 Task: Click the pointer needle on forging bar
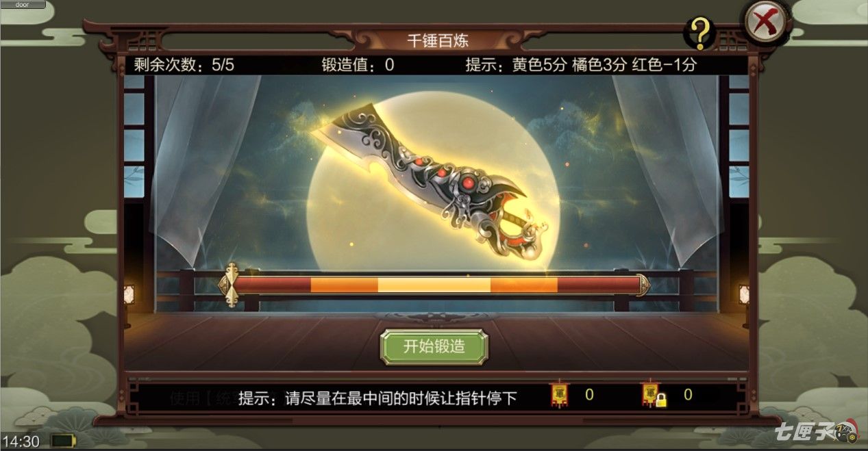click(231, 285)
